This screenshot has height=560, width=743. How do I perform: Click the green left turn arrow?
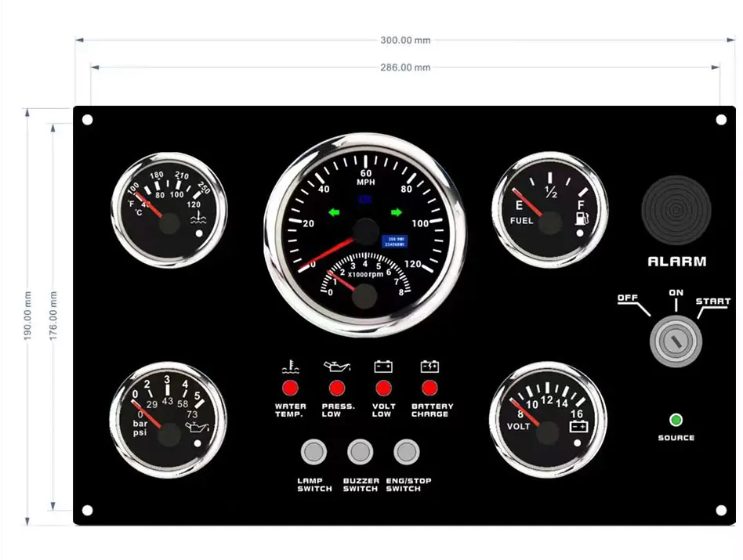(334, 212)
